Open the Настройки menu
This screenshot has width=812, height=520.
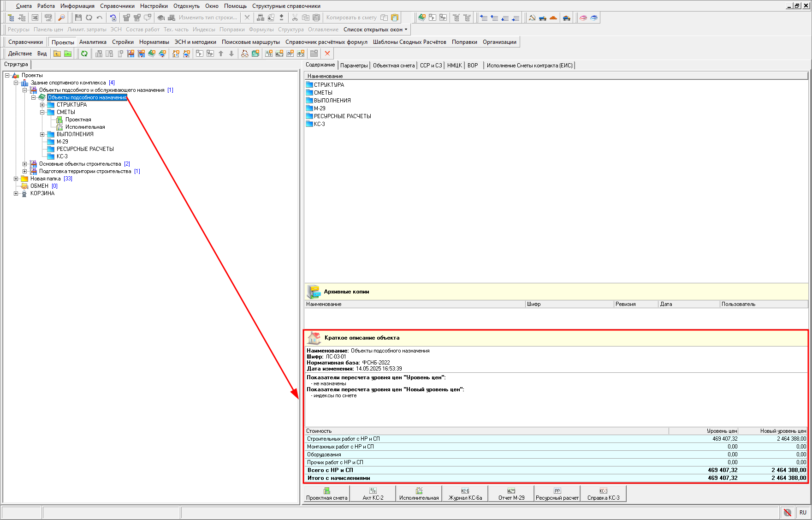[154, 6]
